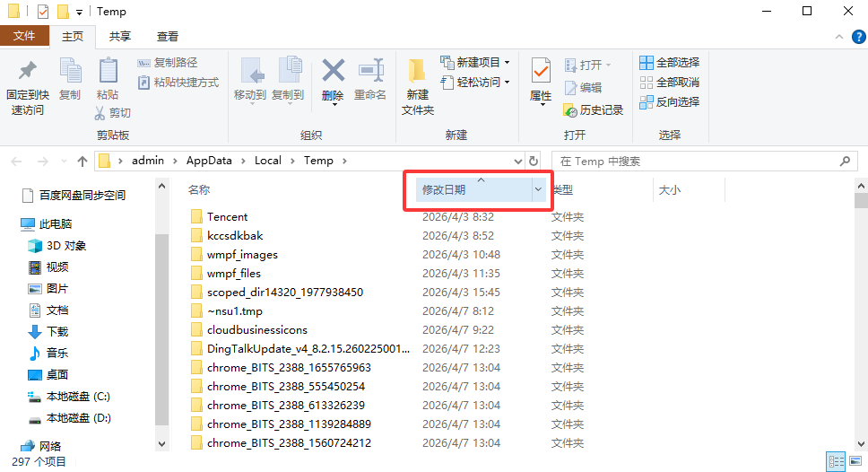The image size is (868, 472).
Task: Select Network (网络) in navigation pane
Action: (40, 446)
